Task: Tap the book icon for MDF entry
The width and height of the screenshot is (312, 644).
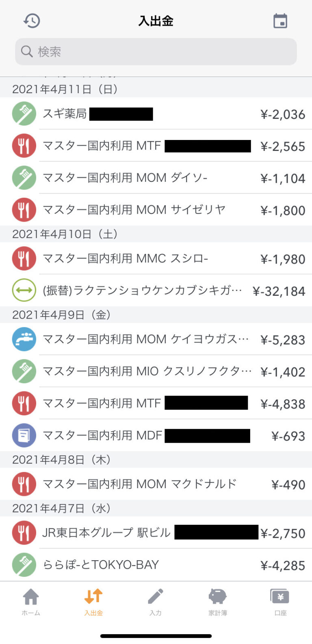Action: 24,436
